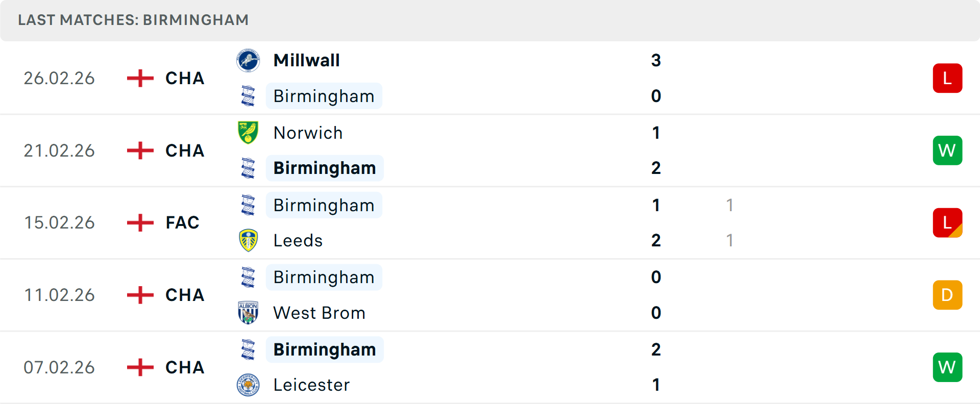This screenshot has width=980, height=404.
Task: Open the West Brom Albion crest
Action: [x=248, y=312]
